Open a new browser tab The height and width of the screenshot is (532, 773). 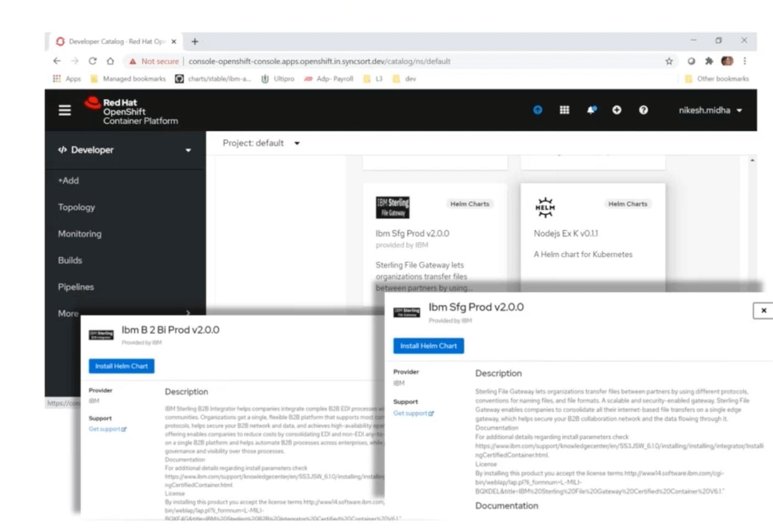[x=195, y=41]
